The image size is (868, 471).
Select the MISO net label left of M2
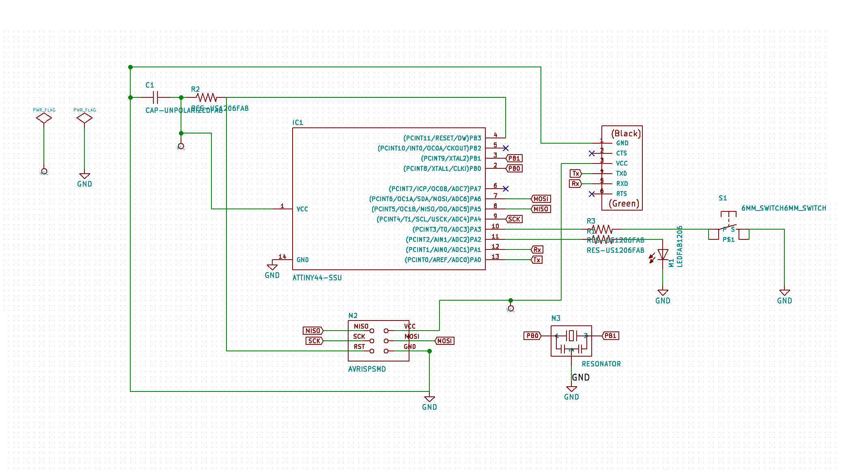(313, 331)
